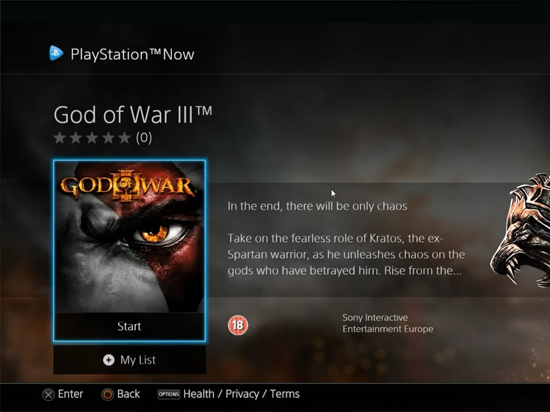The image size is (550, 412).
Task: Click the tagline 'In the end, there will be only chaos'
Action: (x=317, y=206)
